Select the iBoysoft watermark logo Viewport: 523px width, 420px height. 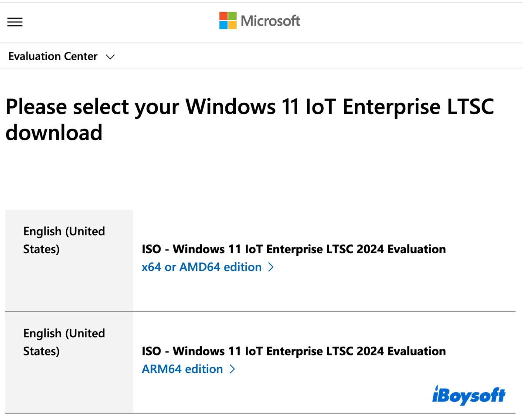[469, 395]
